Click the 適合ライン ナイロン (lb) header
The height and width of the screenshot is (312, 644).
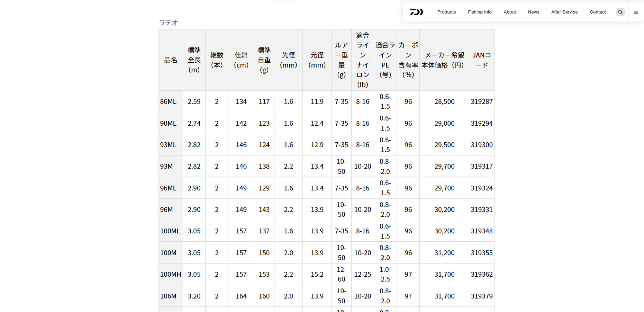click(363, 60)
